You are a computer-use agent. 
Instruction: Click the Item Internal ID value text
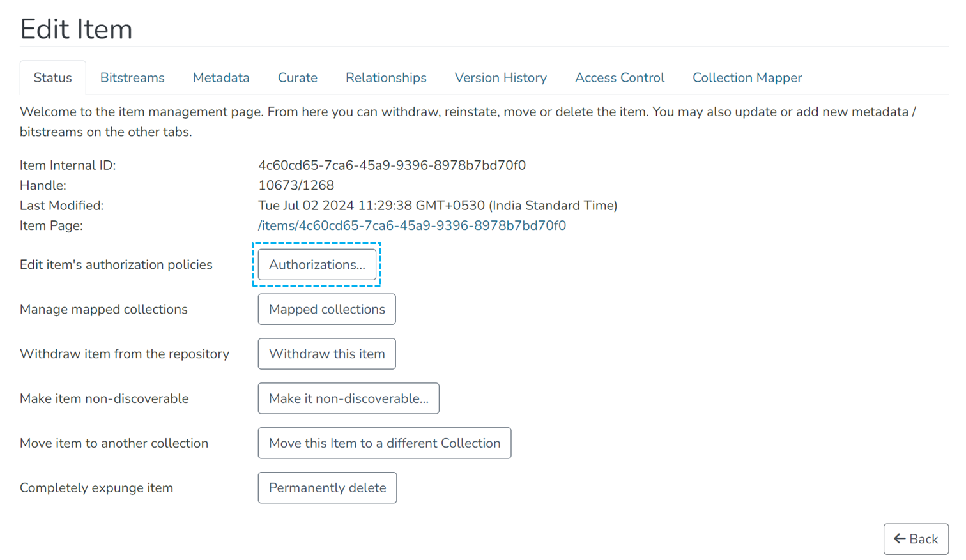pyautogui.click(x=392, y=165)
